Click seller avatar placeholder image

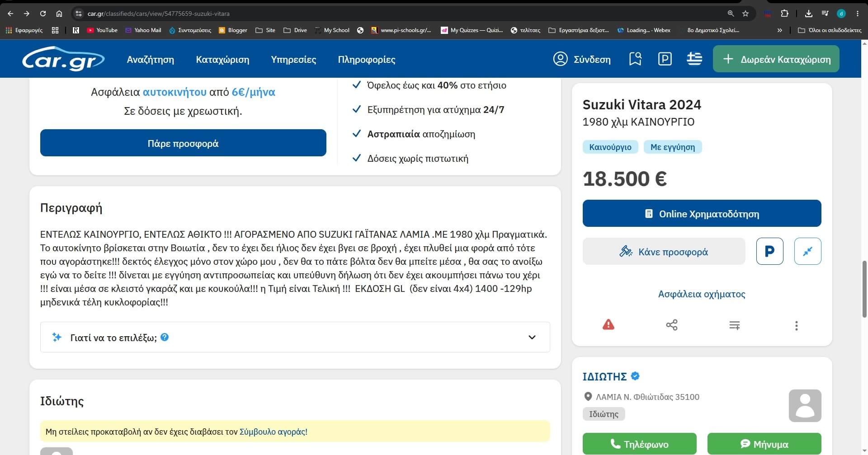[x=805, y=406]
